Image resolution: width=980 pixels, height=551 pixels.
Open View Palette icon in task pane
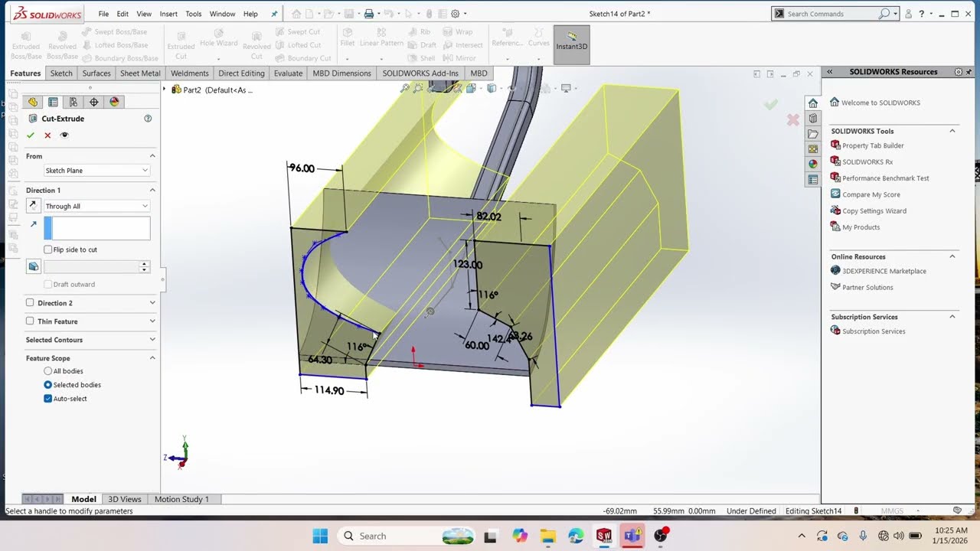click(813, 148)
